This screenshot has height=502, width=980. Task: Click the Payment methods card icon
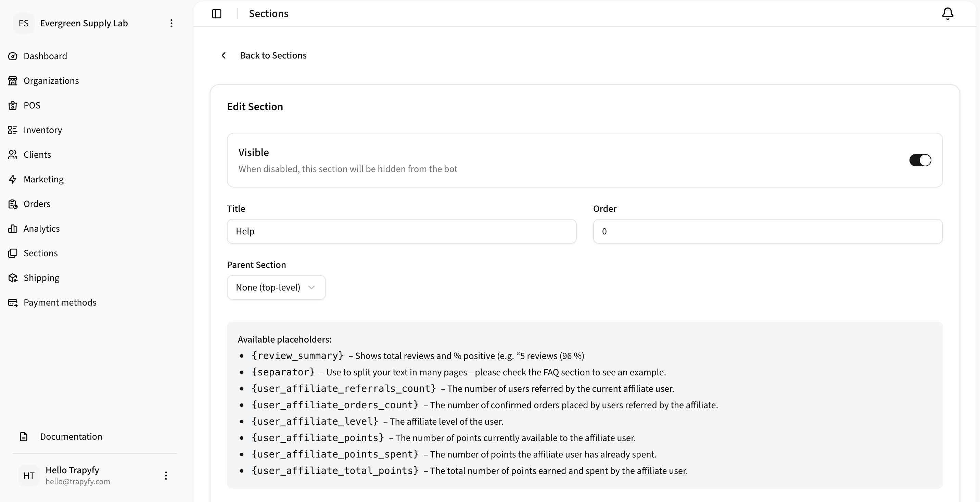click(13, 303)
